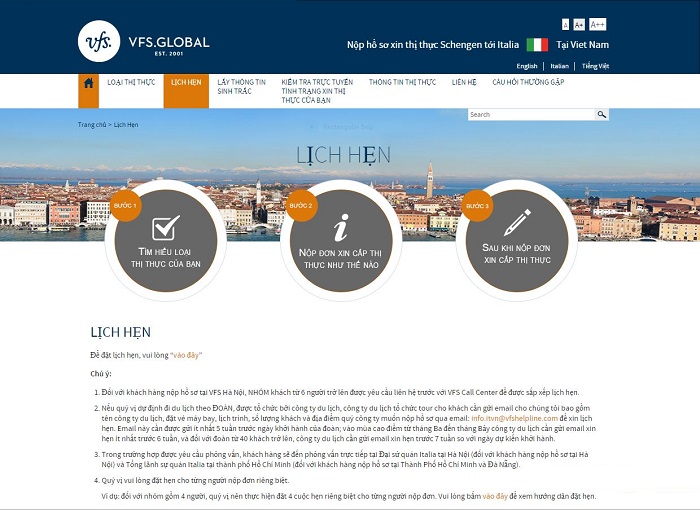Go to LẤY THÔNG TIN SINH TRẮC
The width and height of the screenshot is (700, 510).
click(241, 87)
